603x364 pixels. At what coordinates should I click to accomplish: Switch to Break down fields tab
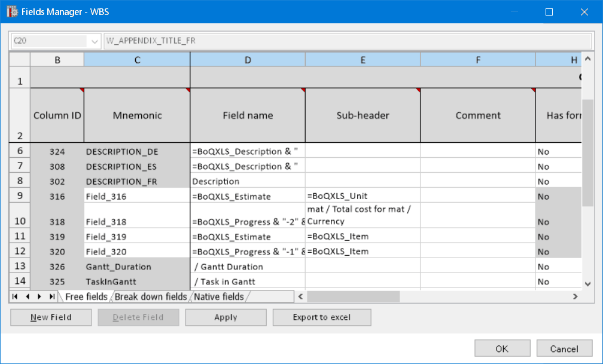click(151, 296)
